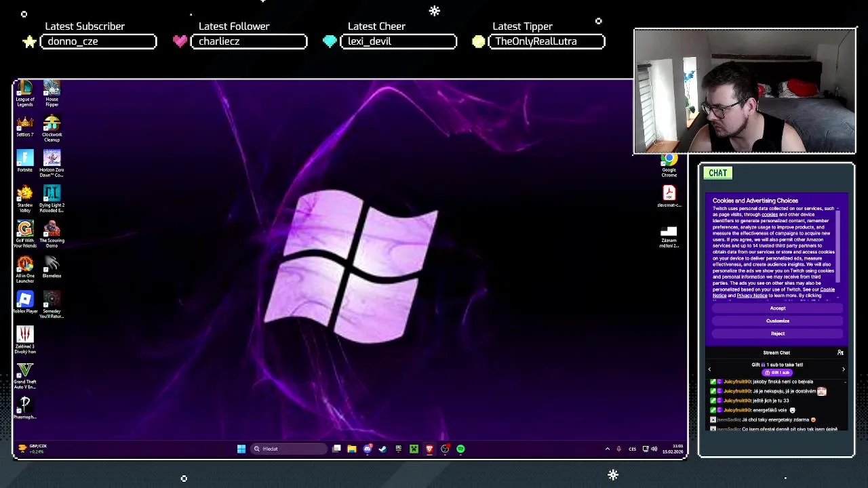Expand the hidden system tray icons
This screenshot has width=868, height=488.
coord(607,449)
